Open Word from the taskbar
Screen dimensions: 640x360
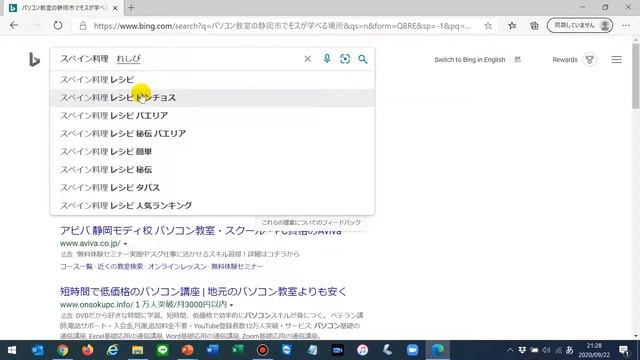click(212, 350)
